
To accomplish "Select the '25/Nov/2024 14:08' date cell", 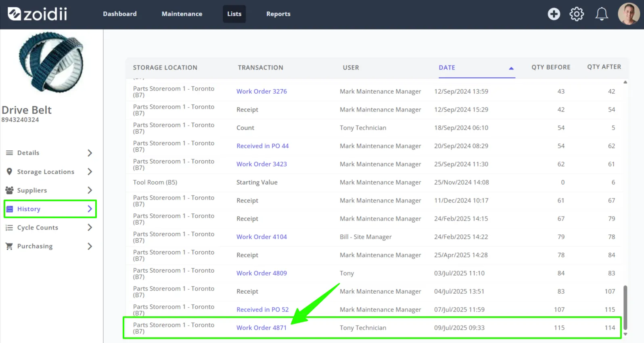I will click(461, 182).
